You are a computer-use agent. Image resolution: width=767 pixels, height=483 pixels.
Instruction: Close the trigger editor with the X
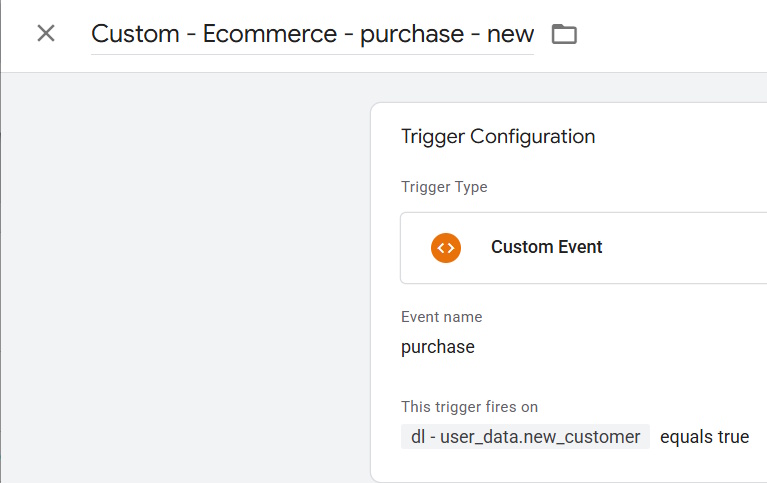point(46,34)
